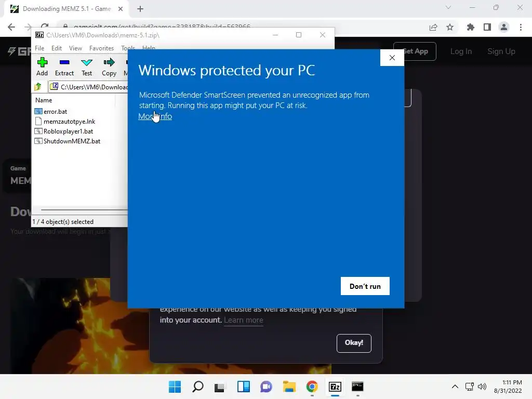Viewport: 532px width, 399px height.
Task: Go back in the Chrome browser
Action: (x=11, y=27)
